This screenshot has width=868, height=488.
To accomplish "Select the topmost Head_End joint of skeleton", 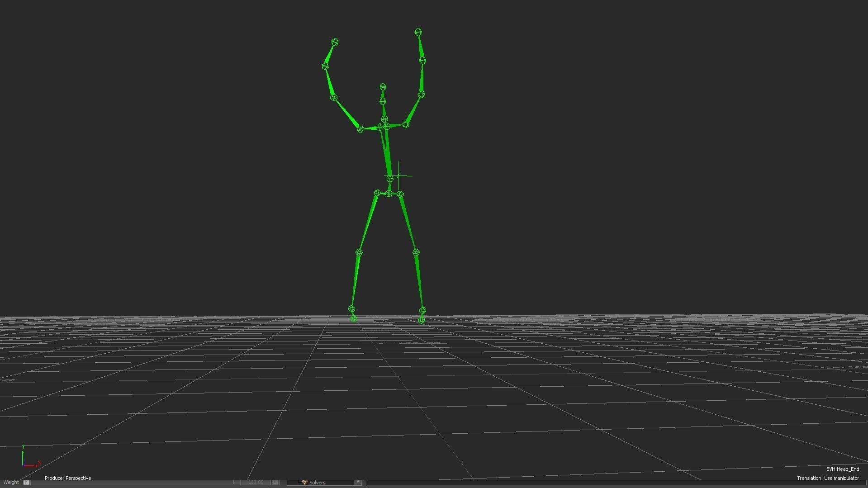I will point(383,87).
